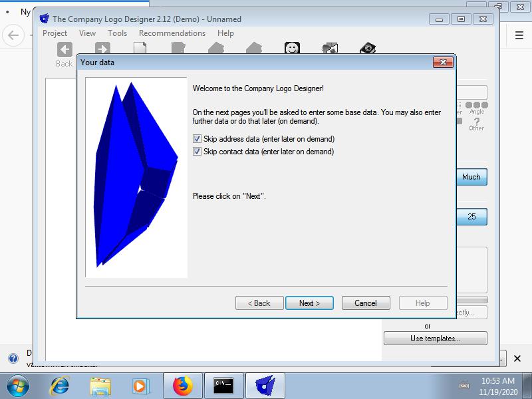Click the Use templates... button

436,338
